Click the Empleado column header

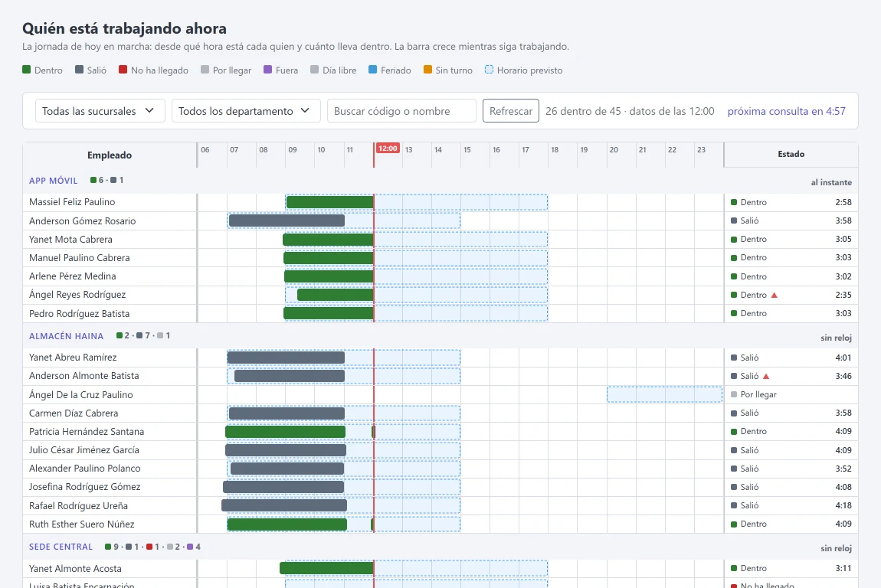coord(110,155)
